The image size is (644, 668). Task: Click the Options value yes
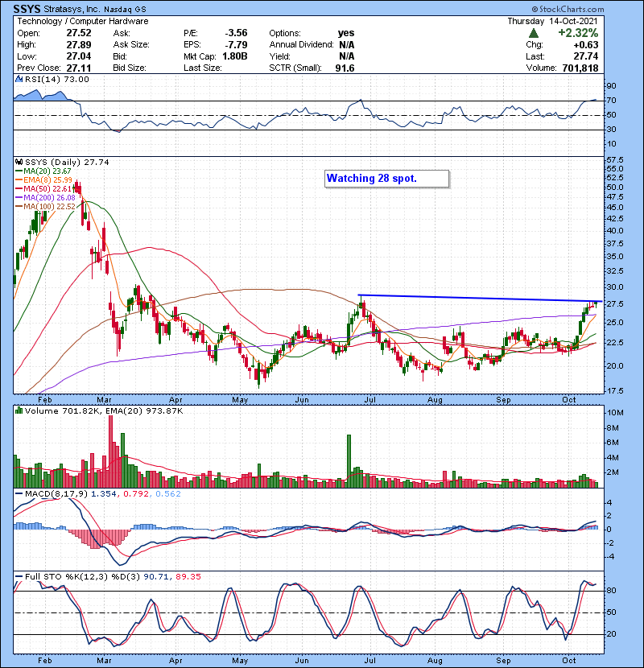[x=345, y=33]
